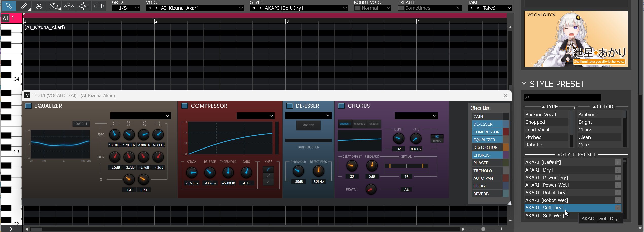Viewport: 644px width, 232px height.
Task: Click the piano roll zoom-out minus icon
Action: (471, 229)
